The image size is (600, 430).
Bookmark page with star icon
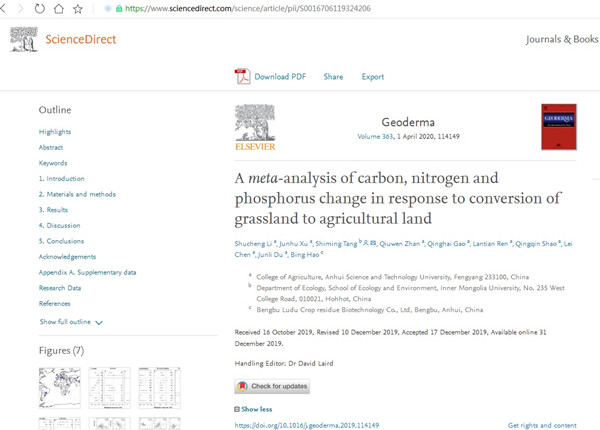pos(78,8)
